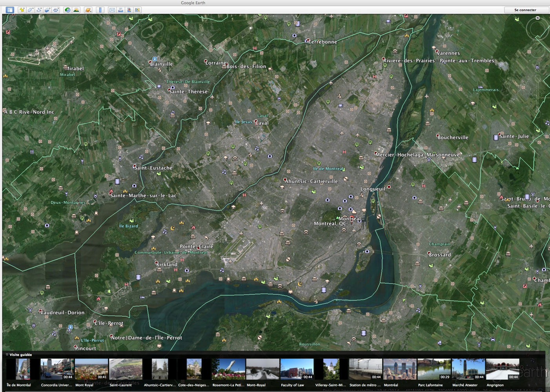Viewport: 550px width, 392px height.
Task: Click the Add Image Overlay icon
Action: point(47,10)
